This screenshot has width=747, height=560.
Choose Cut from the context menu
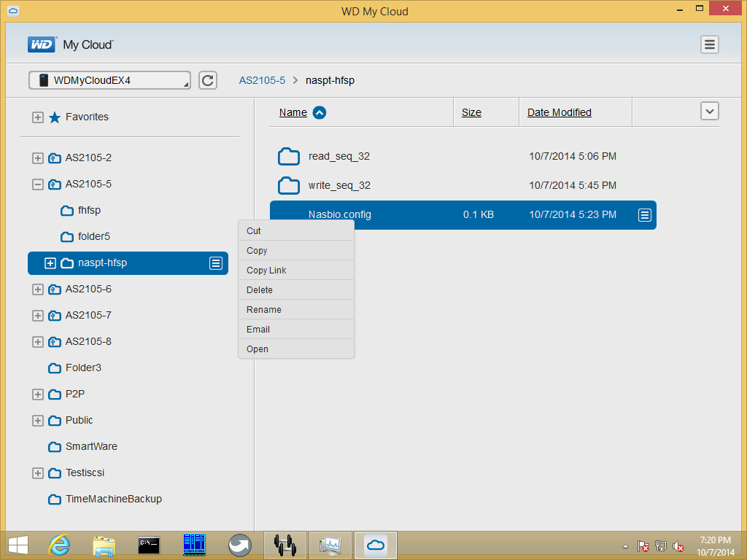coord(296,231)
